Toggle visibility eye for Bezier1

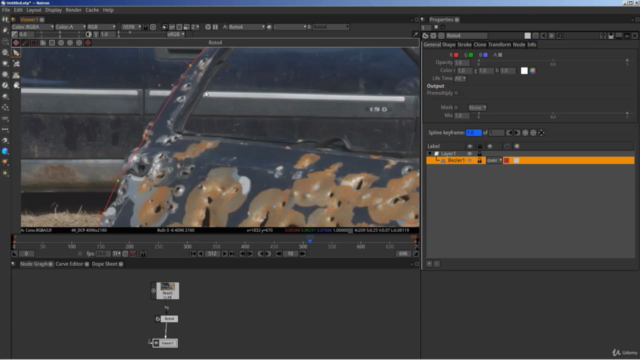click(x=470, y=160)
